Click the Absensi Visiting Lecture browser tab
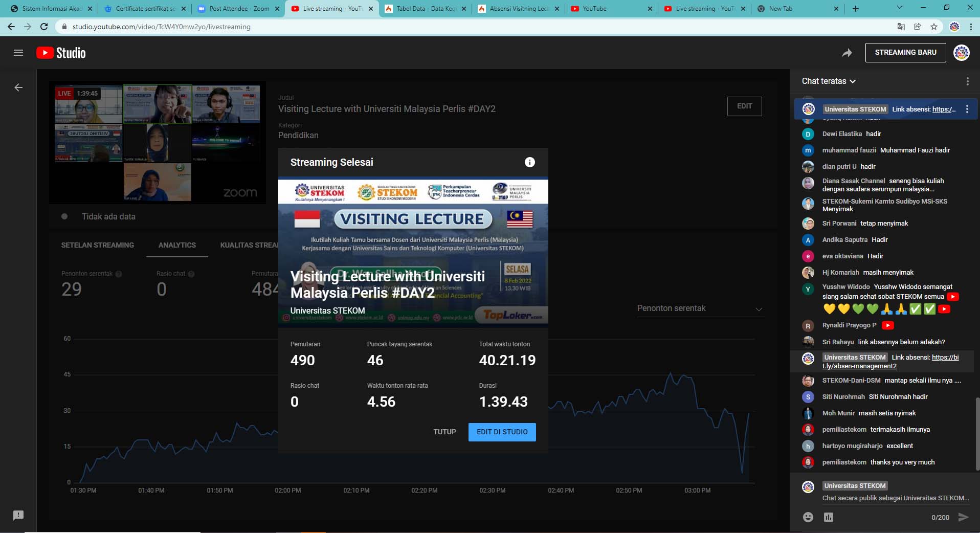 519,9
